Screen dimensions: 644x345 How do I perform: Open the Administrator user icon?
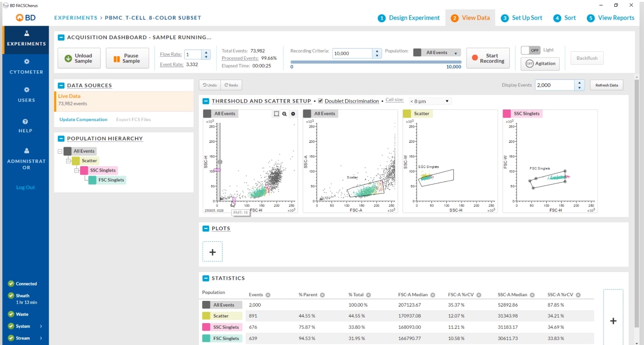27,151
